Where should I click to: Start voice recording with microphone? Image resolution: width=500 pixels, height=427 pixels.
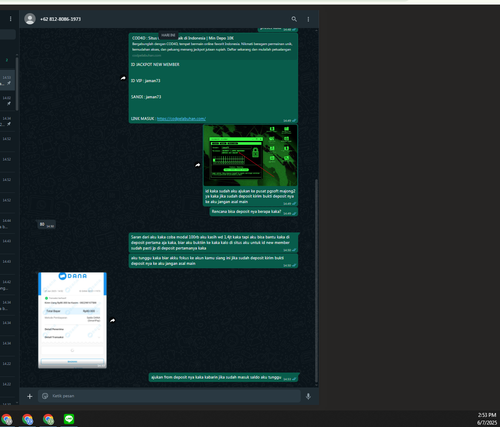pos(308,396)
